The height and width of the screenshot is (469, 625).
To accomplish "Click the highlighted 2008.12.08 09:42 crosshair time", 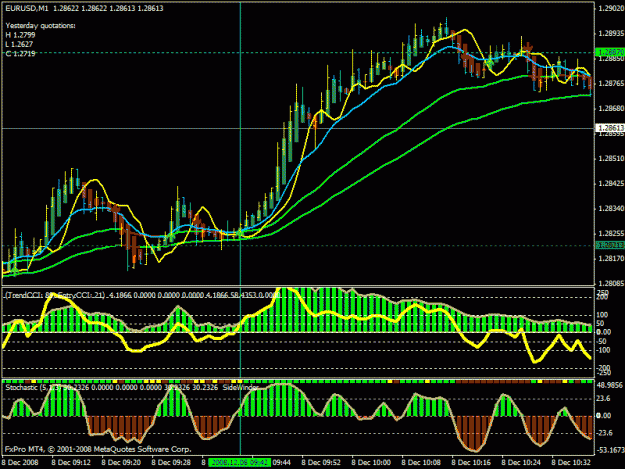I will (240, 463).
